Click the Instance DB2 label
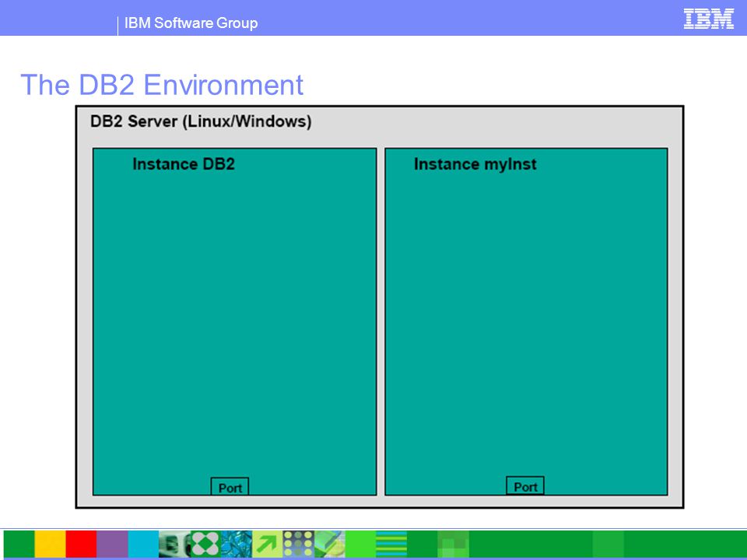Image resolution: width=747 pixels, height=560 pixels. (184, 164)
